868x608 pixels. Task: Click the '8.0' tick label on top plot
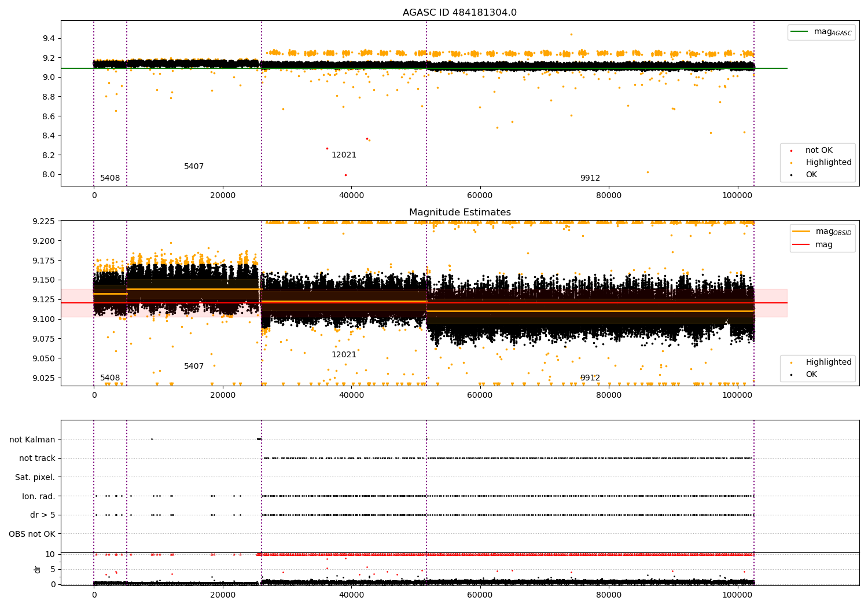tap(49, 174)
